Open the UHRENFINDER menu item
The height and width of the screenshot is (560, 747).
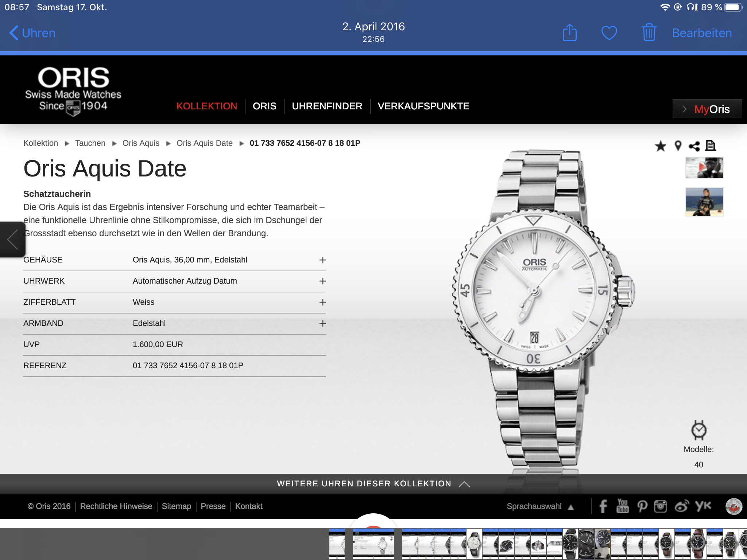[327, 106]
